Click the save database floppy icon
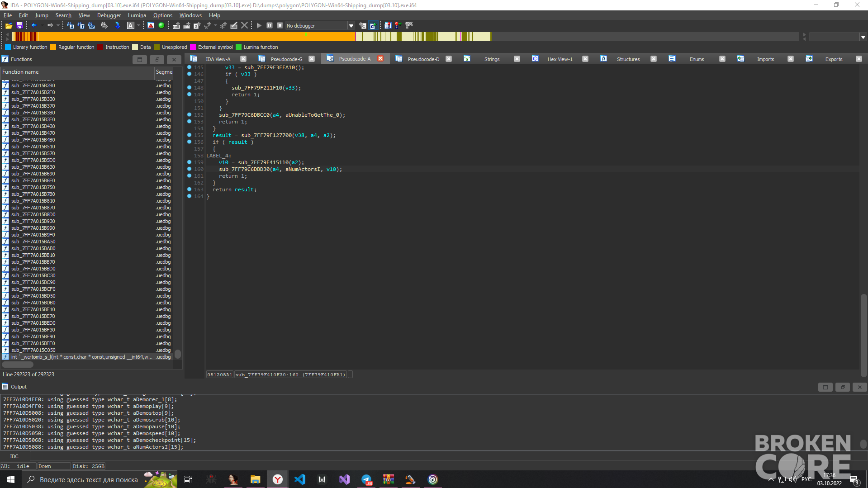868x488 pixels. point(19,26)
